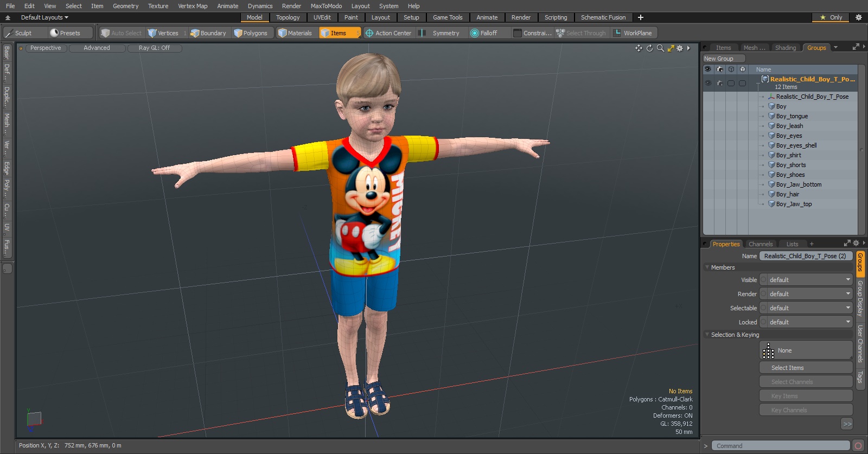This screenshot has height=454, width=868.
Task: Open the viewport settings gear icon
Action: 680,48
